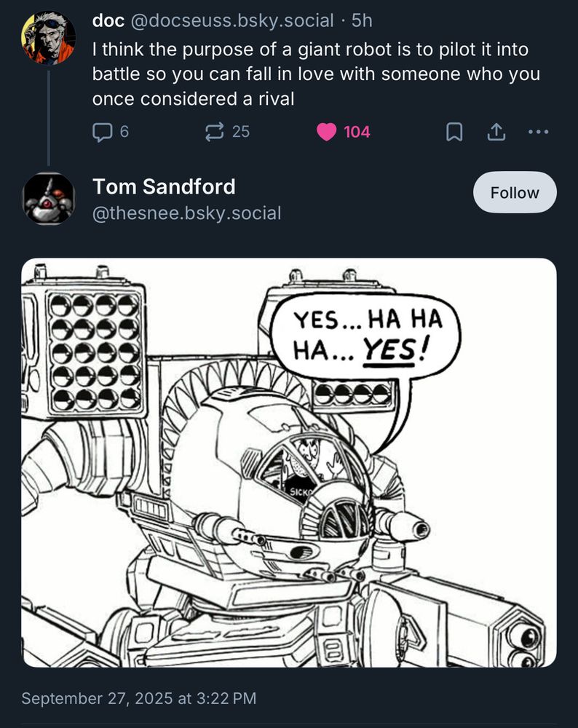Viewport: 578px width, 728px height.
Task: Open doc's profile avatar picture
Action: 48,38
